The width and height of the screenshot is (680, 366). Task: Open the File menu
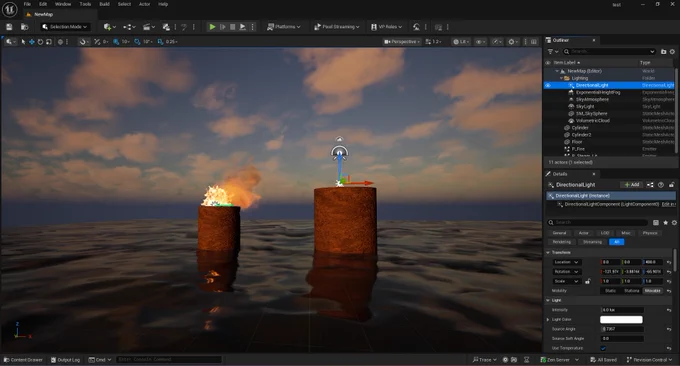click(x=27, y=4)
